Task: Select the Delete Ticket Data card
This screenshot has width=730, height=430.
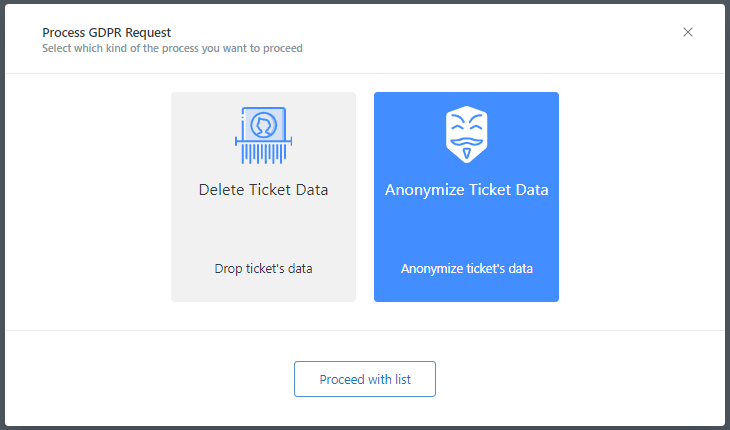Action: [264, 197]
